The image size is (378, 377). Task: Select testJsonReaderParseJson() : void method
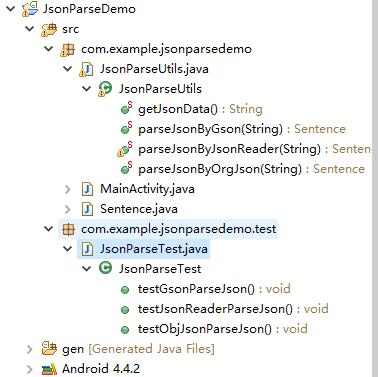233,309
